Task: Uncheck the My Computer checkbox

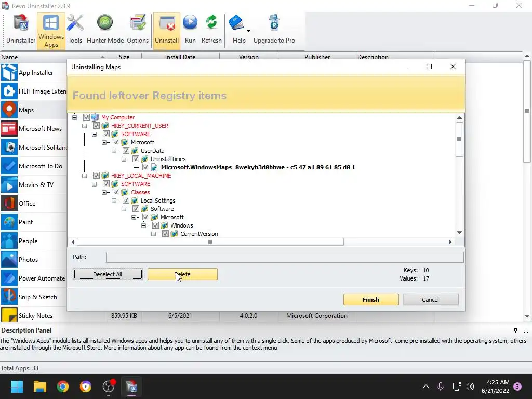Action: pyautogui.click(x=87, y=117)
